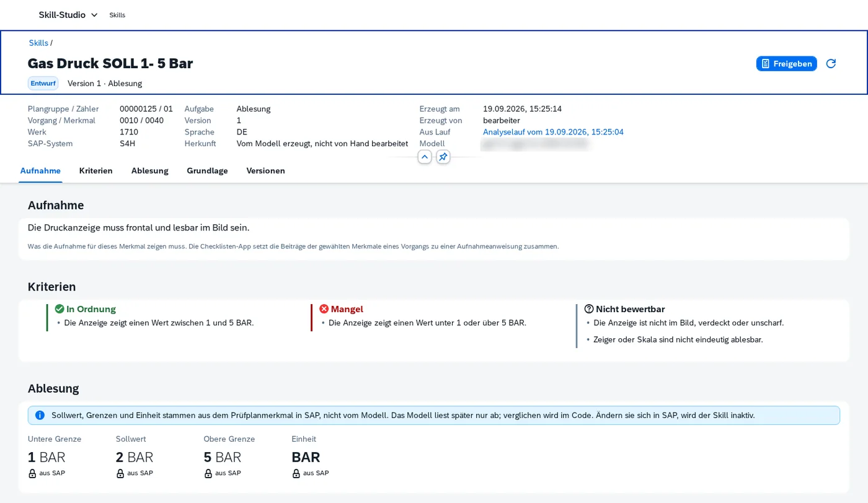The width and height of the screenshot is (868, 503).
Task: Click the Sollwert value 2 BAR
Action: tap(135, 457)
